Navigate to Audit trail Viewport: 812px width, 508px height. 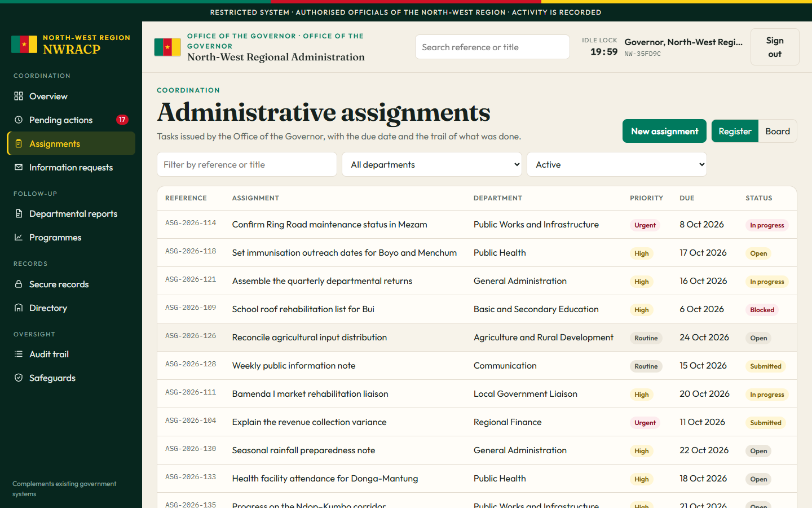71,354
